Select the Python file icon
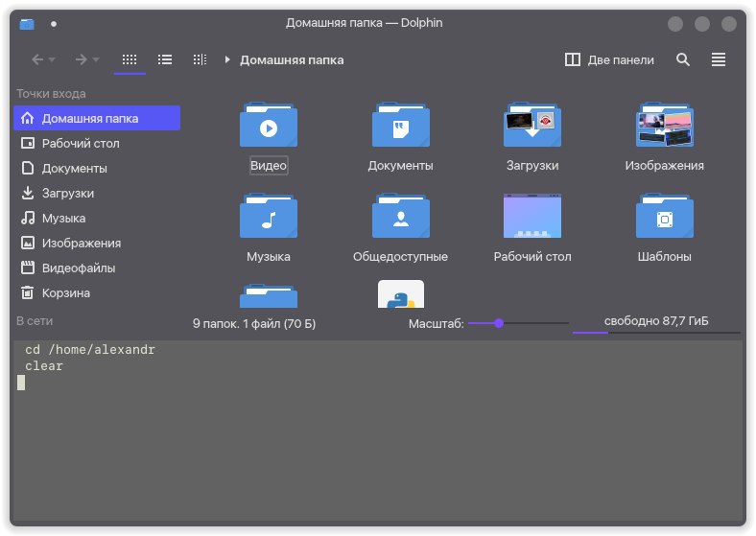756x536 pixels. [x=401, y=294]
